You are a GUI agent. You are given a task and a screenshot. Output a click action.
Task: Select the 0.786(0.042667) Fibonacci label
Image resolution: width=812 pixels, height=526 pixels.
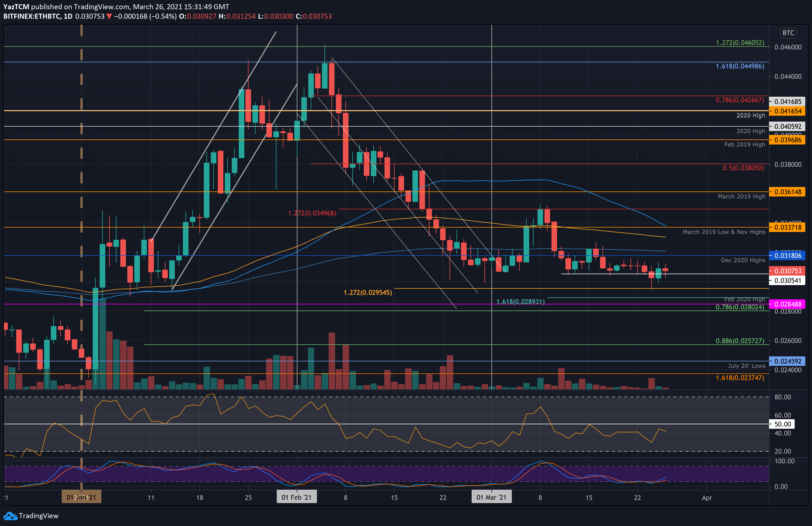tap(740, 100)
